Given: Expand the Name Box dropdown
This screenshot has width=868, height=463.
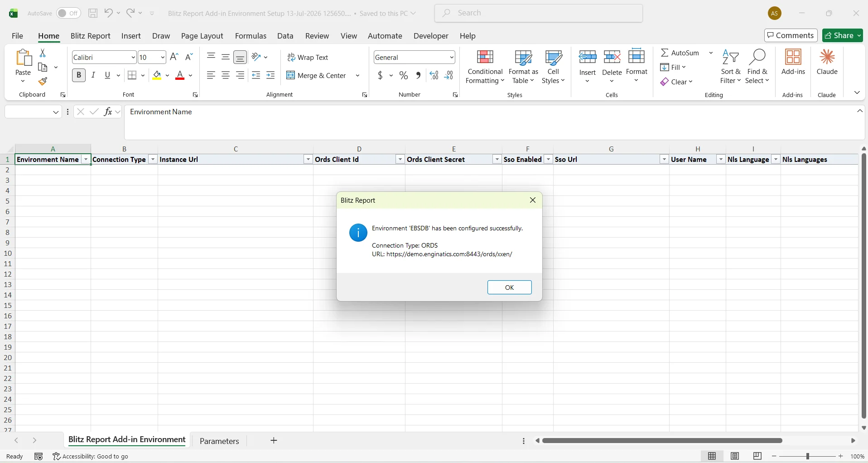Looking at the screenshot, I should 56,112.
